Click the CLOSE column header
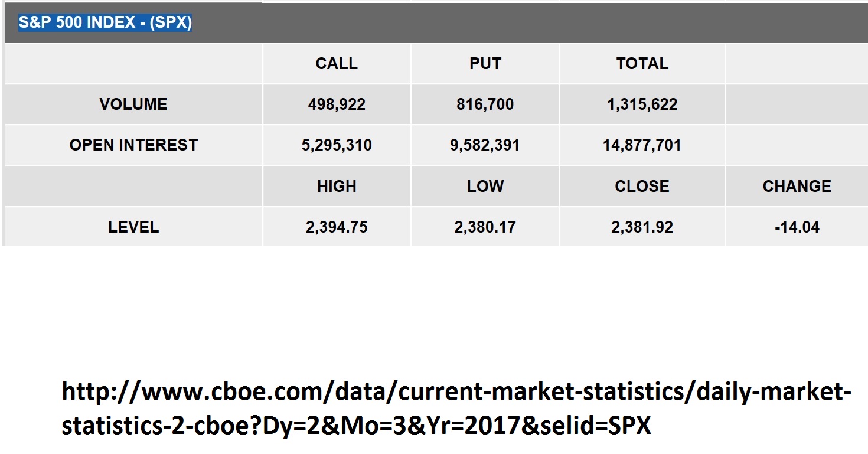868x454 pixels. [642, 187]
